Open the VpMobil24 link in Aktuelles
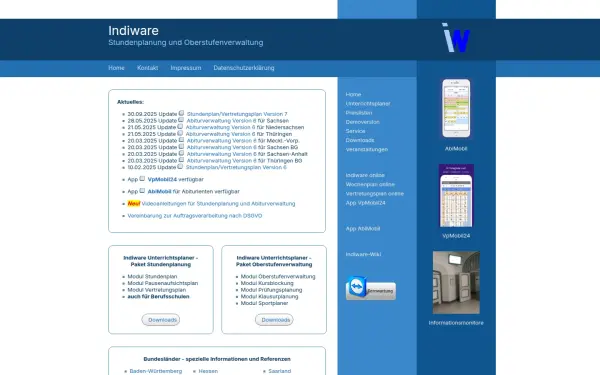This screenshot has height=375, width=600. [x=162, y=179]
